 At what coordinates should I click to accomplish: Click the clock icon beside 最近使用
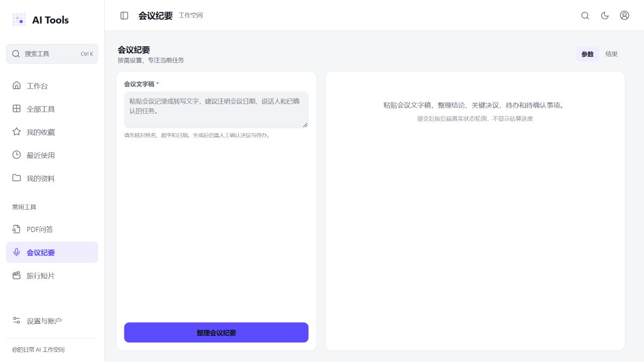pyautogui.click(x=17, y=155)
